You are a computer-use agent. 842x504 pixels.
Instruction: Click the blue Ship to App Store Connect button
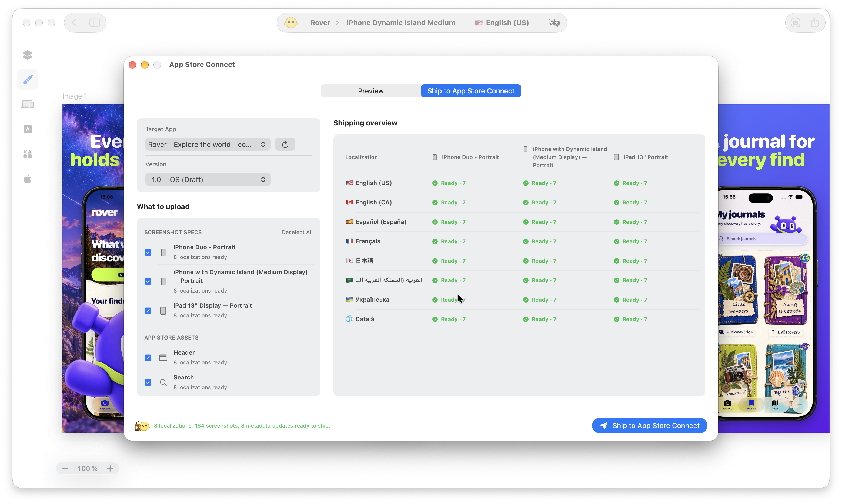(649, 426)
